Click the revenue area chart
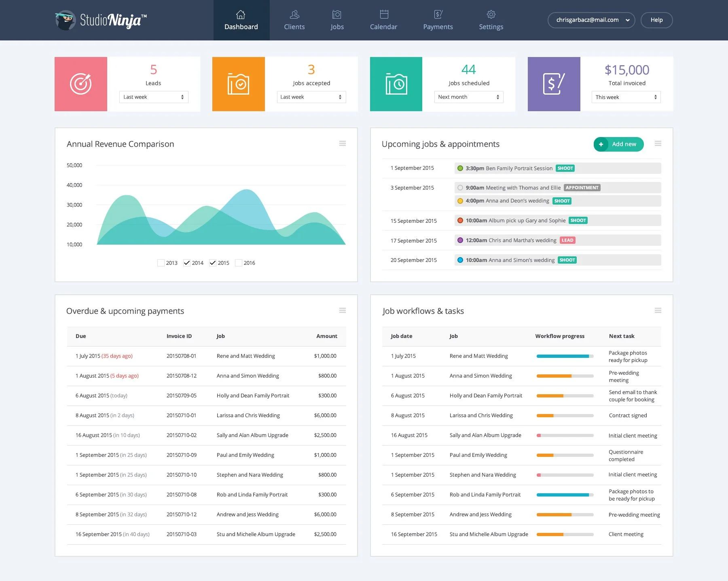The width and height of the screenshot is (728, 581). point(221,217)
